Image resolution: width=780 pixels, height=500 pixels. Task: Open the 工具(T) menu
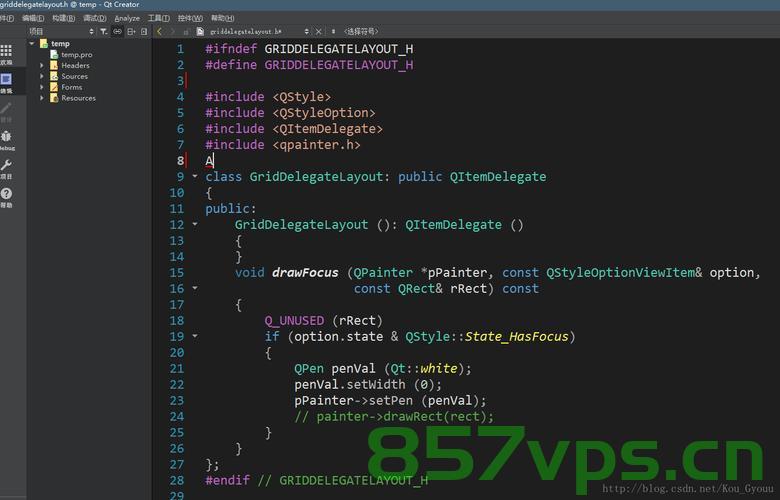click(x=159, y=18)
